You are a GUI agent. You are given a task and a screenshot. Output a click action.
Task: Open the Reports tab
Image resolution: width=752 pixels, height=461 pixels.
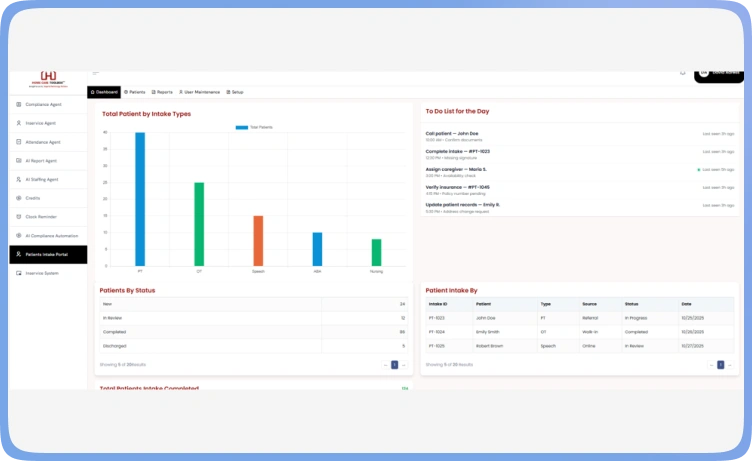pos(162,92)
